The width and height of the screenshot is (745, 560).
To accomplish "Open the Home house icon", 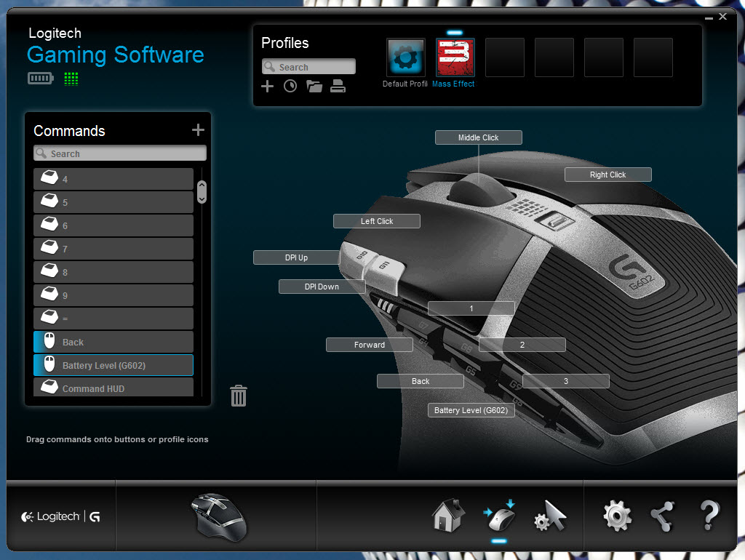I will coord(448,516).
